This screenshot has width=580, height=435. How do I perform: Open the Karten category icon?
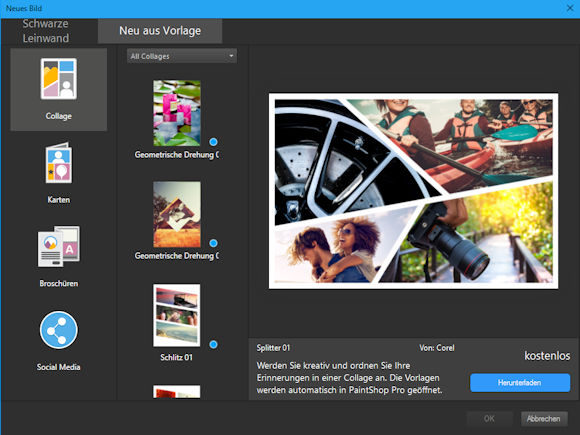[59, 163]
